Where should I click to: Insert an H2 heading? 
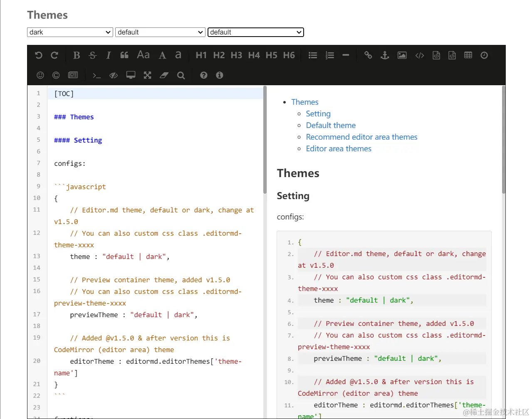coord(219,55)
